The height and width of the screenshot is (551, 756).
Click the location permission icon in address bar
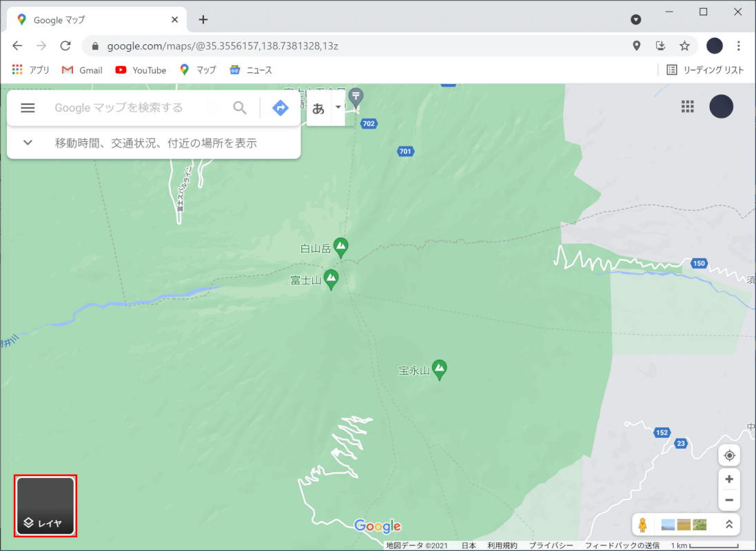(636, 45)
